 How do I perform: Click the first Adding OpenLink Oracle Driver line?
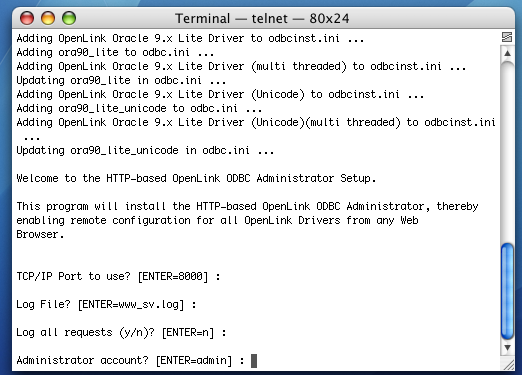pyautogui.click(x=190, y=38)
